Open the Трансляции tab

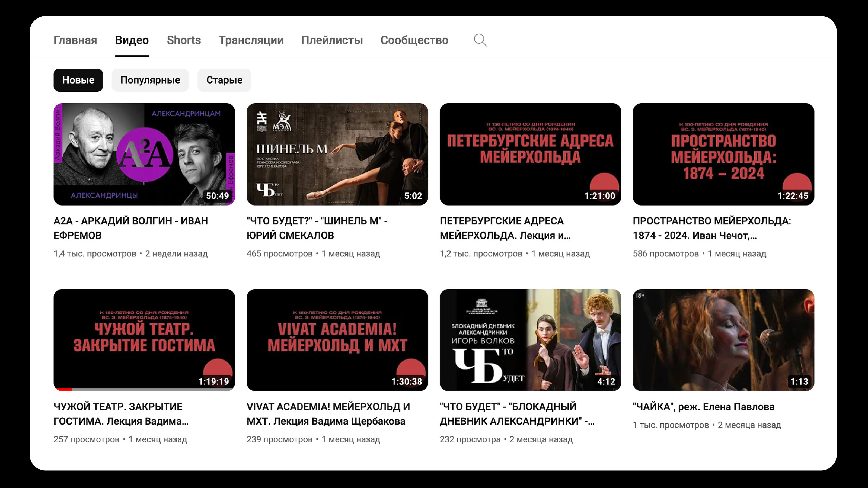pyautogui.click(x=251, y=40)
